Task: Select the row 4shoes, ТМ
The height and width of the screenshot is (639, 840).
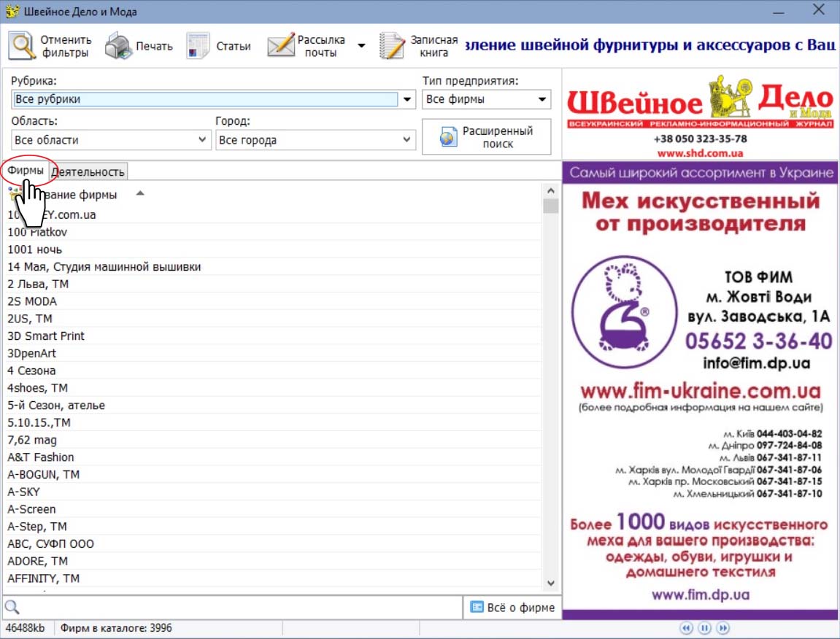Action: point(273,388)
